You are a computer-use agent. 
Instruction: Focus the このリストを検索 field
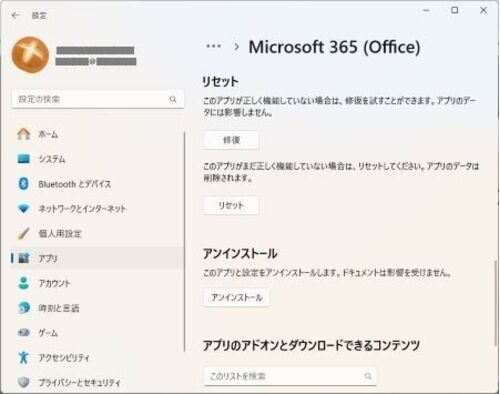(290, 376)
